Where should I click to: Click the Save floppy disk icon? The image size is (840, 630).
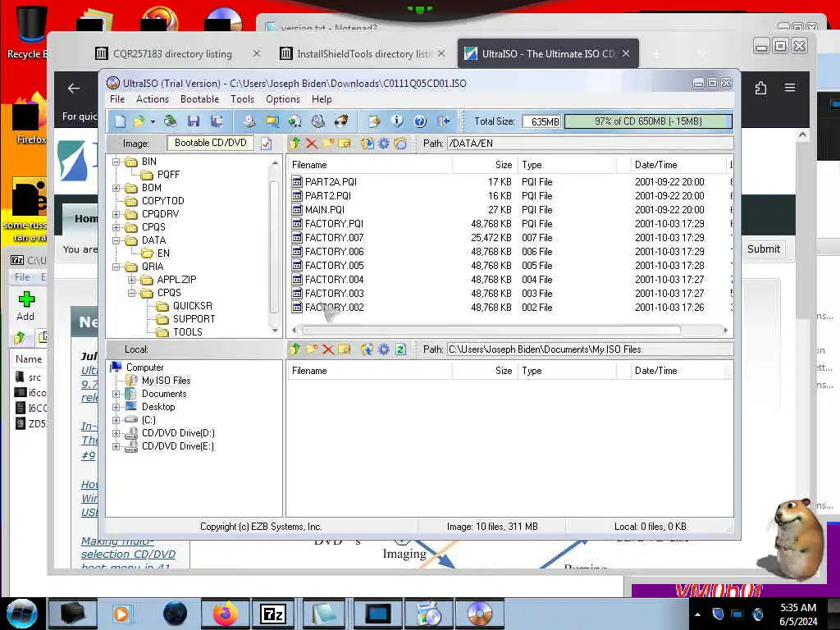(x=194, y=121)
